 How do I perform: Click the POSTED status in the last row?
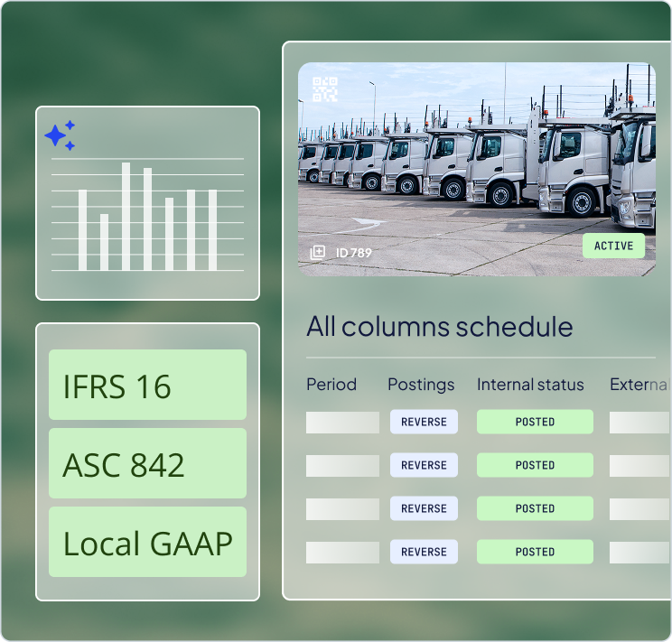(535, 552)
